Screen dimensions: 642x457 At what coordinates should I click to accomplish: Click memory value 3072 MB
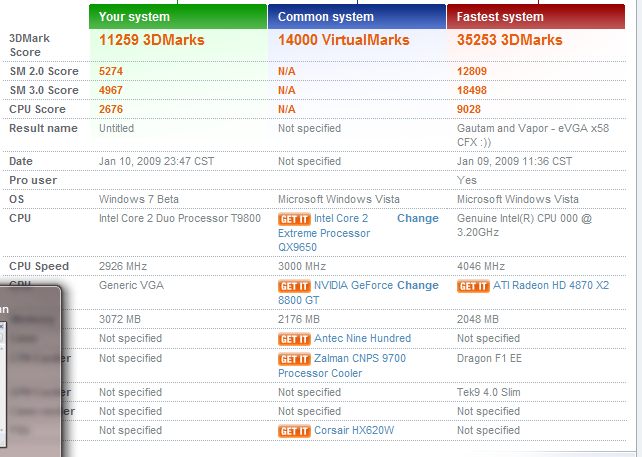coord(120,319)
